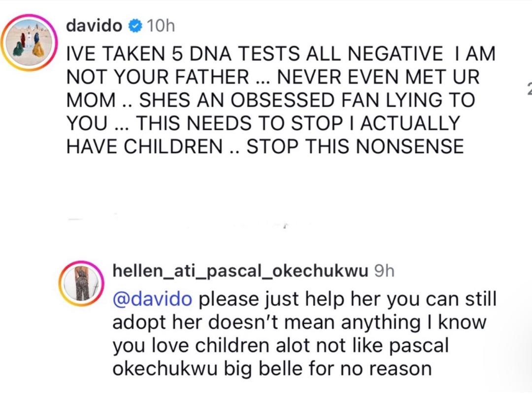Screen dimensions: 532x395
Task: Click the 9h timestamp
Action: click(x=384, y=271)
